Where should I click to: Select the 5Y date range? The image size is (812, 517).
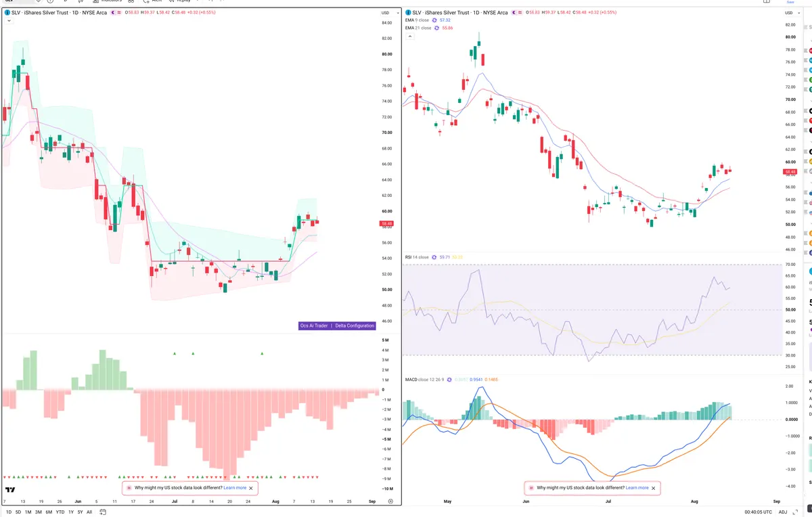point(81,512)
